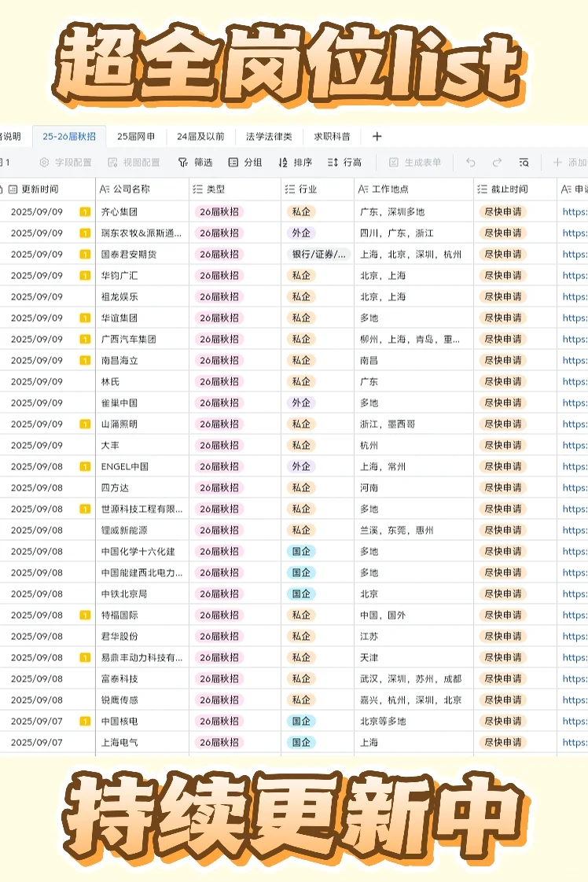Click the 工作地点 column header
Viewport: 588px width, 882px height.
413,189
